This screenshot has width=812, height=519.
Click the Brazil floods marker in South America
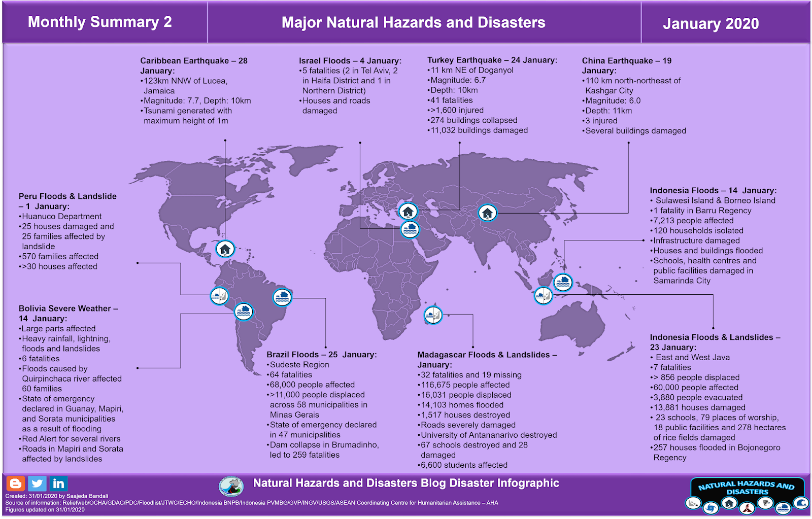282,298
